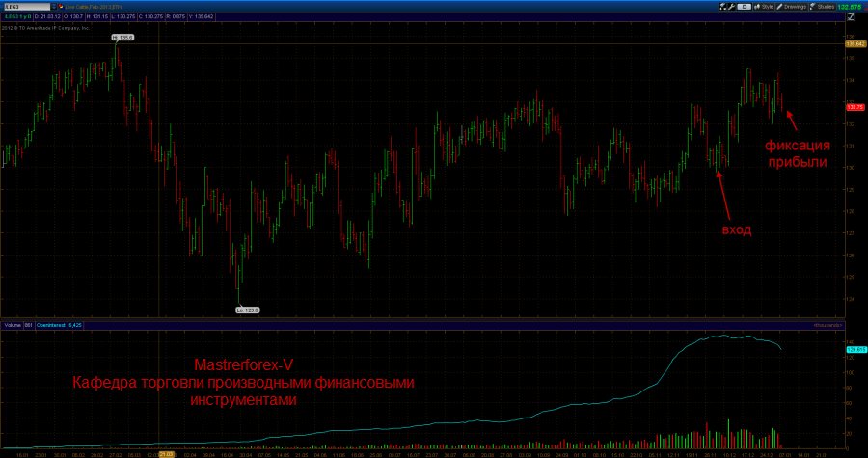868x458 pixels.
Task: Click the C: 130.275 close value
Action: pos(150,16)
